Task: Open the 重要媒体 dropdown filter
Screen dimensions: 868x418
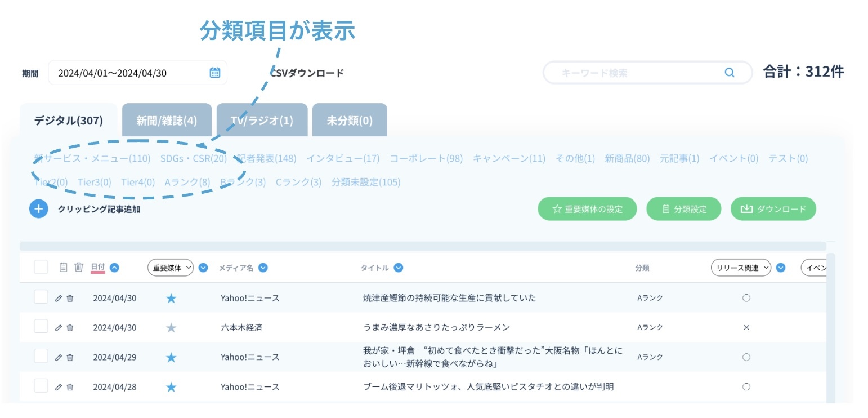Action: click(x=171, y=268)
